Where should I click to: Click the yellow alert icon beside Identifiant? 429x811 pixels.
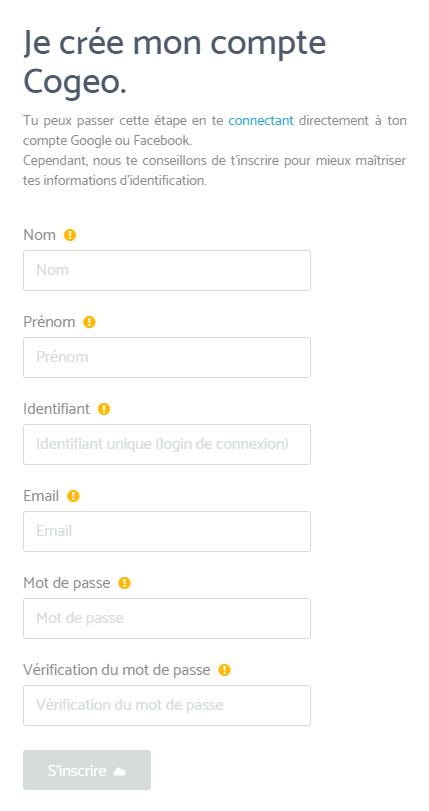click(x=104, y=409)
